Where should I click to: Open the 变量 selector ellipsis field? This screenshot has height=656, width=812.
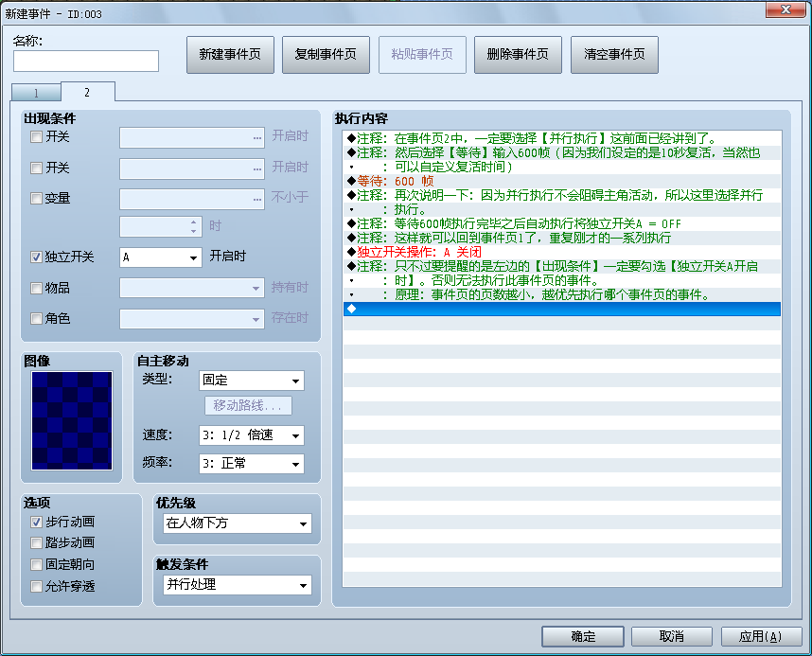tap(192, 199)
